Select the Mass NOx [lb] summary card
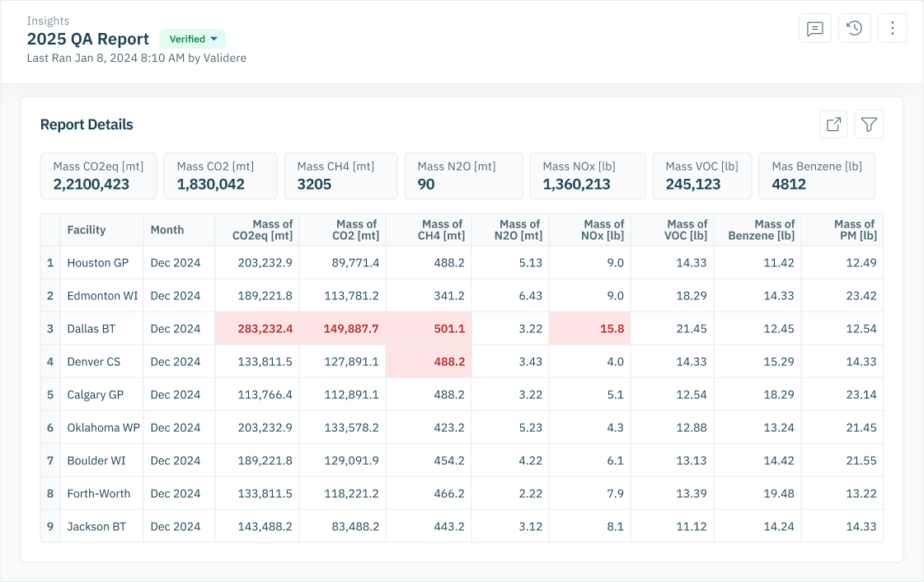Viewport: 924px width, 582px height. click(588, 176)
